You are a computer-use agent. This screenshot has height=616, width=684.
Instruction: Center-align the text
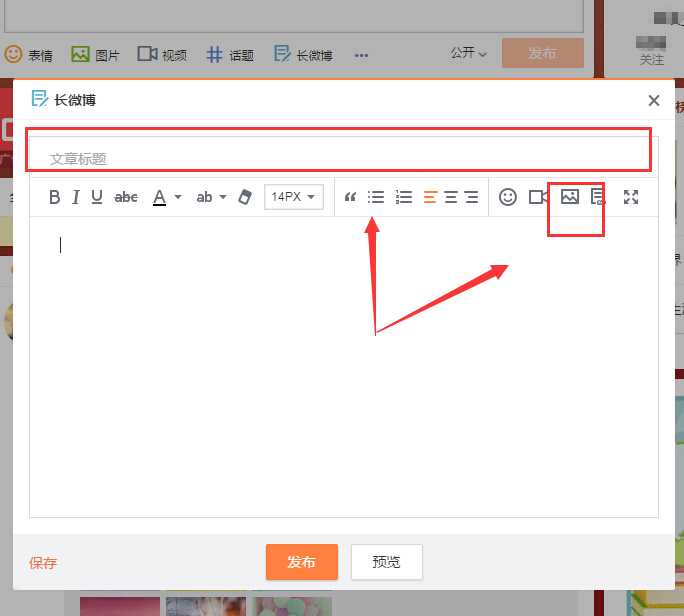tap(450, 197)
